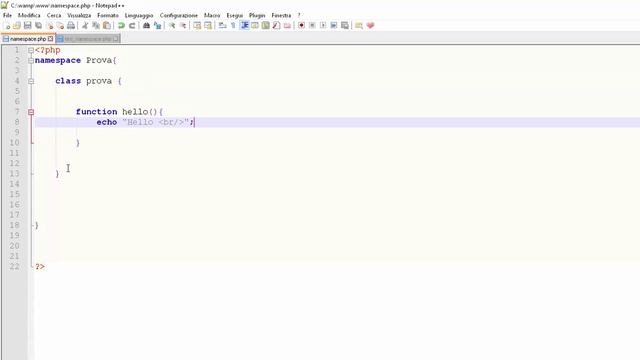Toggle show all characters pilcrow icon
This screenshot has width=640, height=360.
tap(233, 25)
